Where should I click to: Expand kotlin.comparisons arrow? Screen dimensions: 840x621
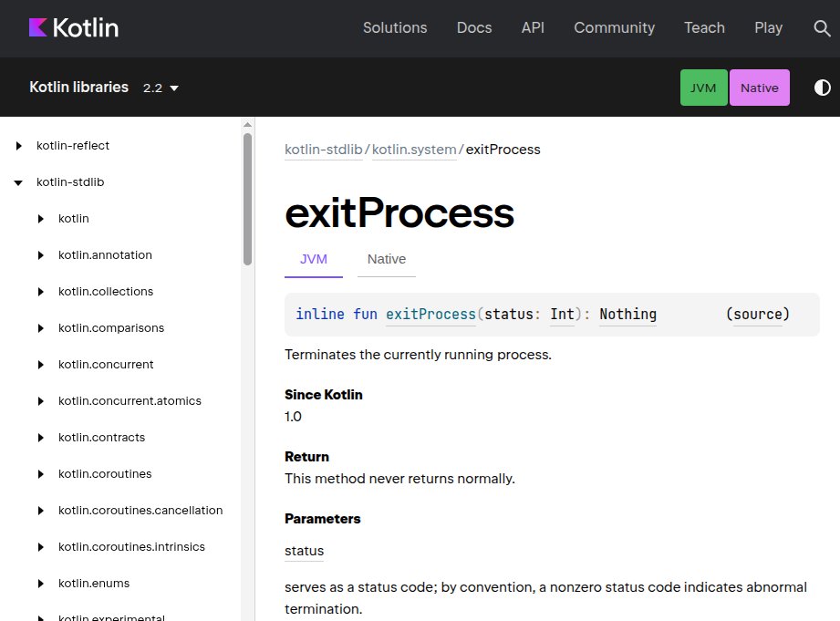[41, 328]
